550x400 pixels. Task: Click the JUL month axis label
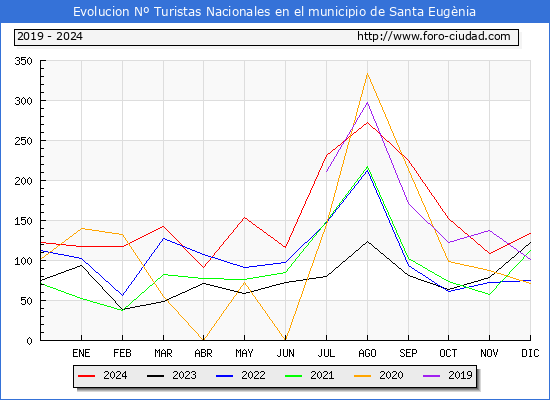327,353
